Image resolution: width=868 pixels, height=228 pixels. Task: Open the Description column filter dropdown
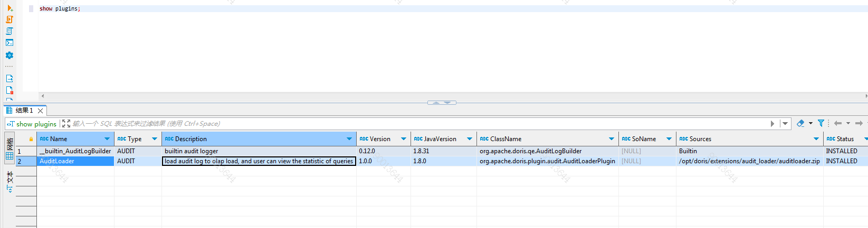[349, 139]
